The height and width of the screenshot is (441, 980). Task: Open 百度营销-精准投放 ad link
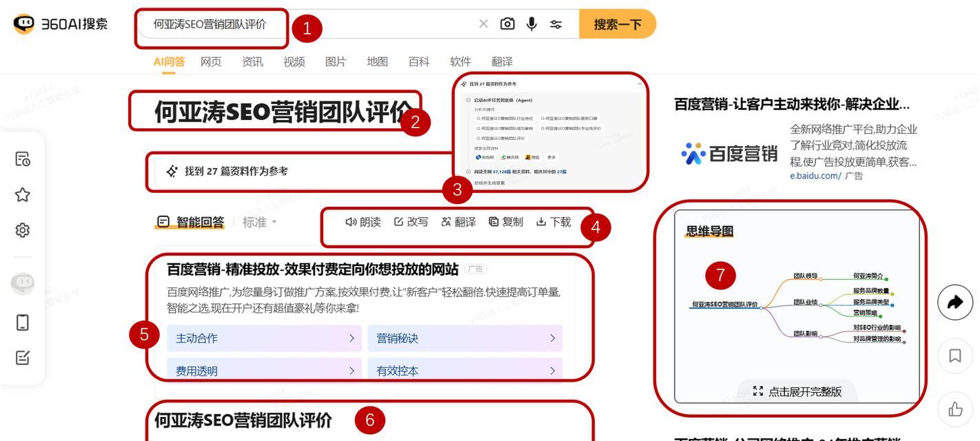pyautogui.click(x=313, y=269)
